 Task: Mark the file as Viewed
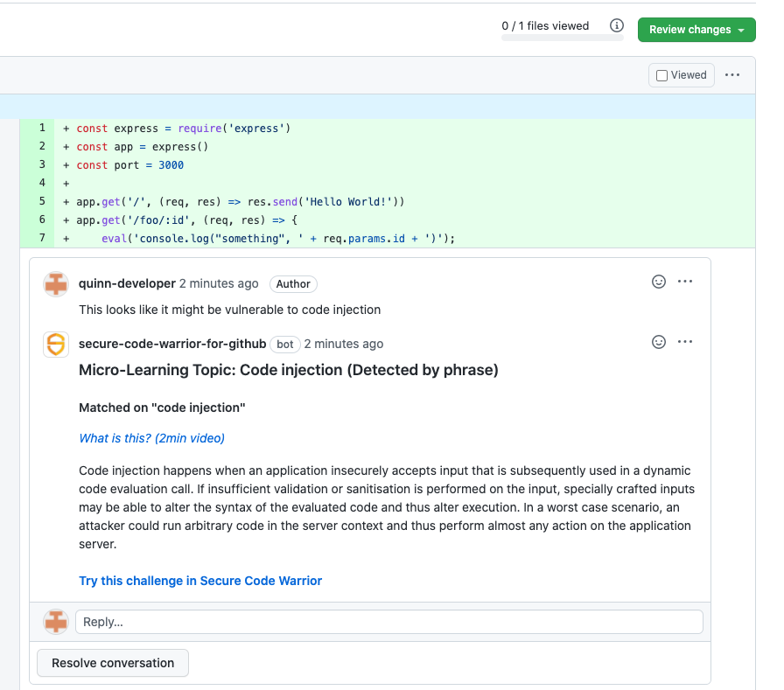point(682,75)
